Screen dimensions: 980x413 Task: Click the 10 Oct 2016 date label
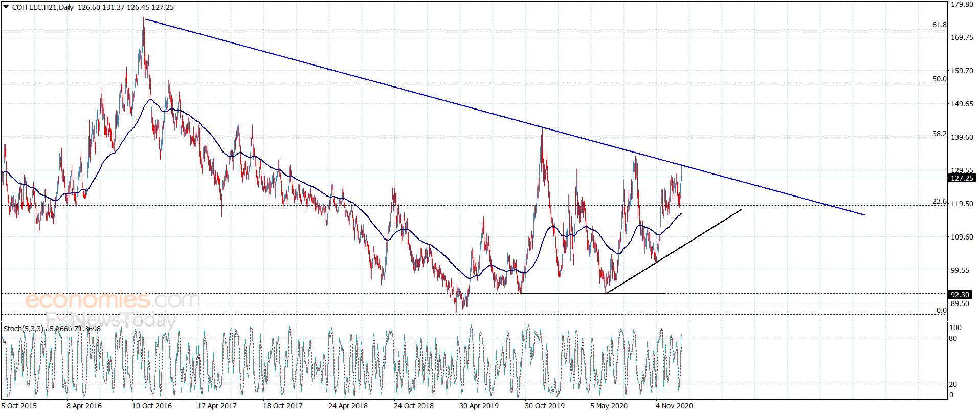[152, 406]
